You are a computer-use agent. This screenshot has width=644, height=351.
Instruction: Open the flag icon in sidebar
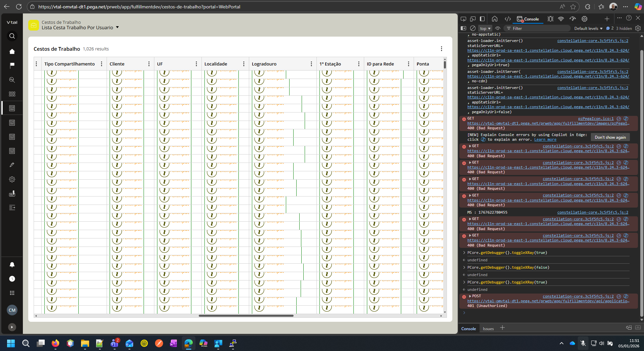[x=12, y=65]
